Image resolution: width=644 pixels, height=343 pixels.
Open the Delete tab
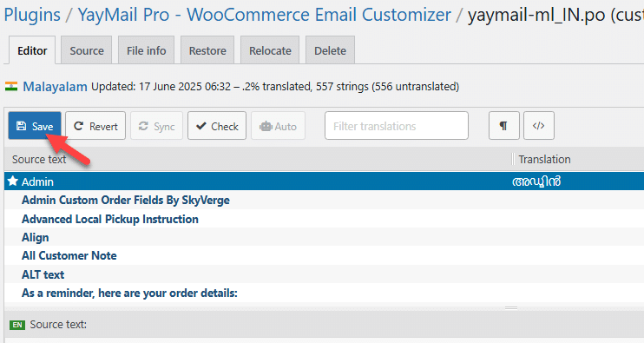click(x=330, y=50)
